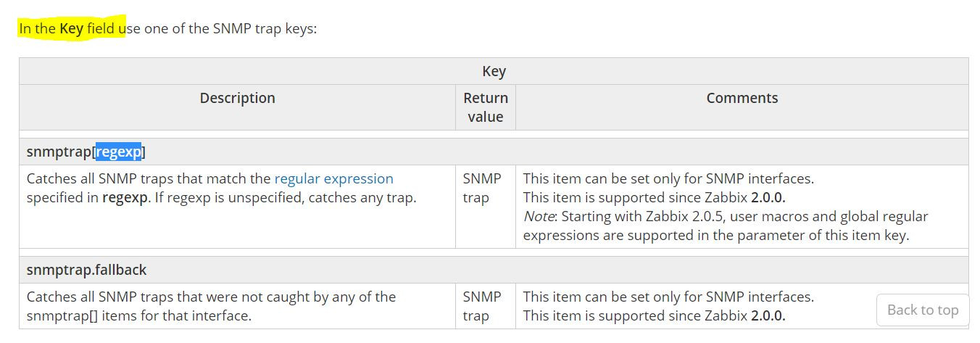Open the "regular expression" hyperlink
Image resolution: width=980 pixels, height=343 pixels.
click(x=333, y=178)
